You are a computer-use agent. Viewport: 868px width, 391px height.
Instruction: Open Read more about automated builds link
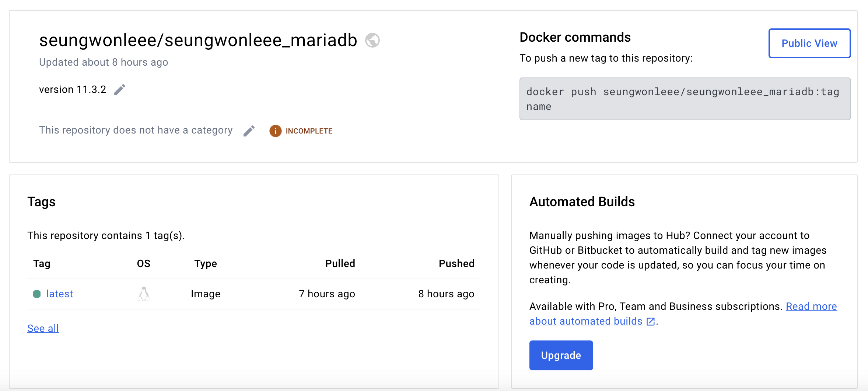pyautogui.click(x=811, y=307)
